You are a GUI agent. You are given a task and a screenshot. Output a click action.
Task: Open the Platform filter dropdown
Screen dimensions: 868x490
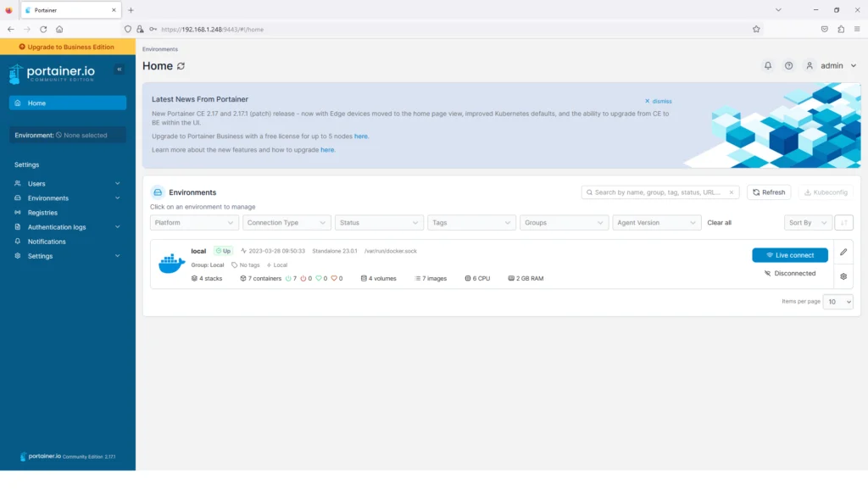tap(194, 223)
